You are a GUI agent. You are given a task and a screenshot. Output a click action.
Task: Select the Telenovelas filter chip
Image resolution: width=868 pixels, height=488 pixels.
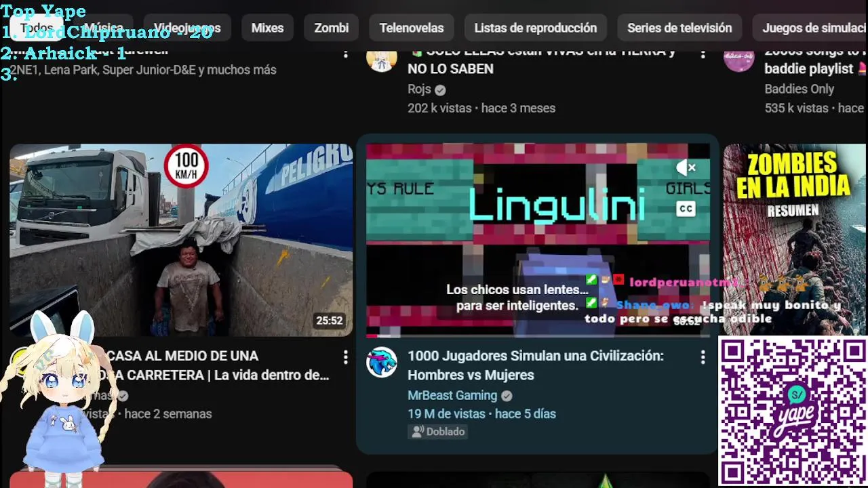click(412, 28)
